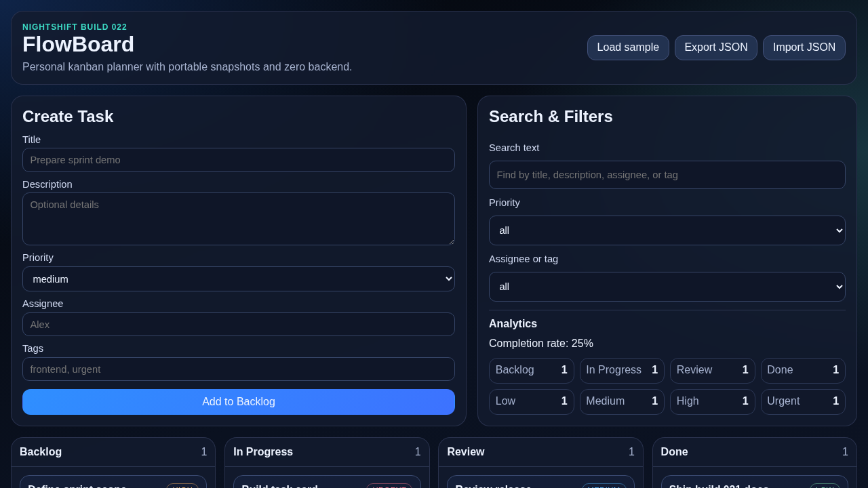Click the Title input field
The image size is (868, 488).
(238, 160)
